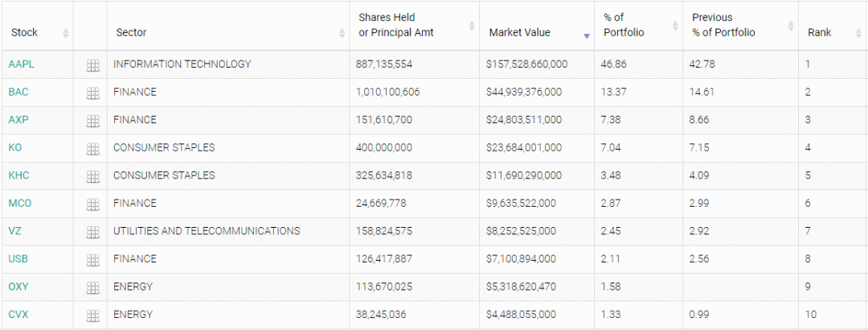Viewport: 868px width, 330px height.
Task: Open the AAPL stock link
Action: pyautogui.click(x=21, y=64)
